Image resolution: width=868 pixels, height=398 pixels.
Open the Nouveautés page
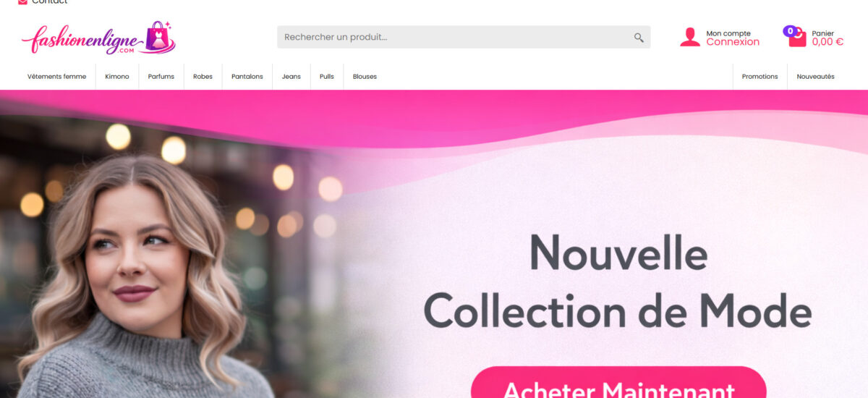coord(815,77)
